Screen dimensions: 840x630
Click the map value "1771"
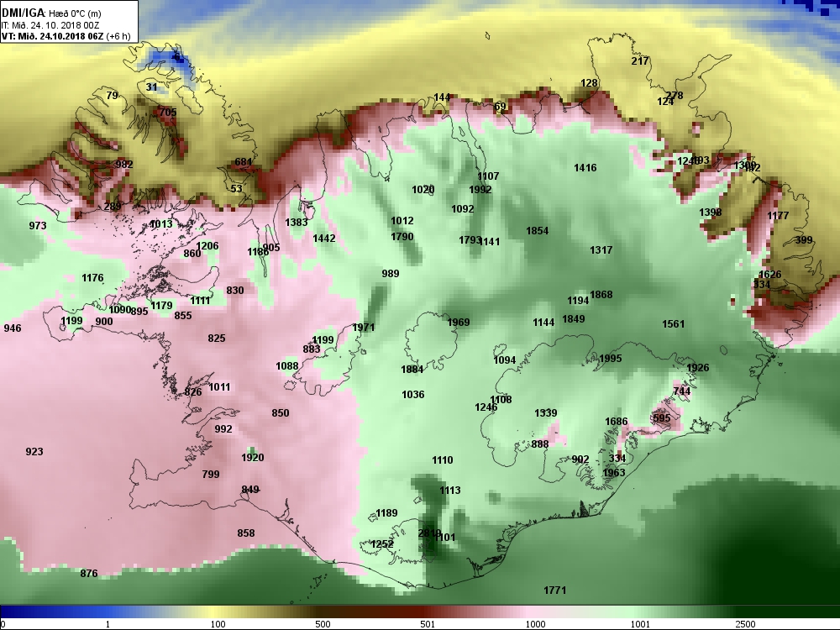point(555,591)
